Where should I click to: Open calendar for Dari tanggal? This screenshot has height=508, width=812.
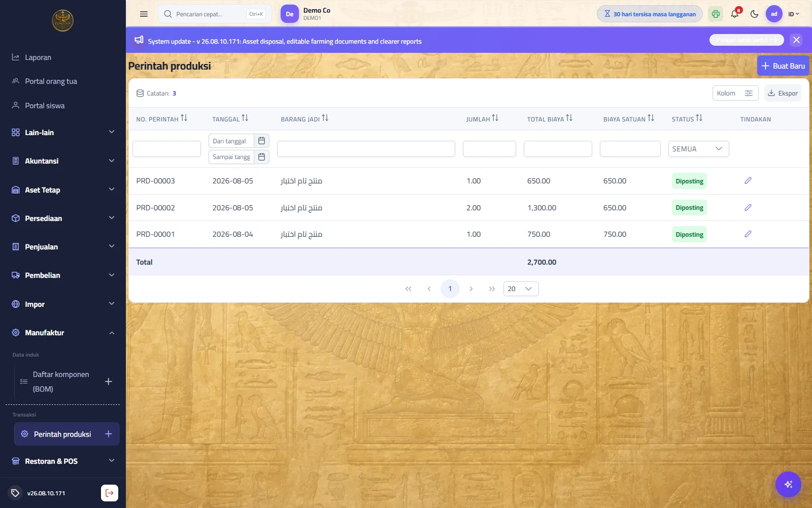(261, 141)
